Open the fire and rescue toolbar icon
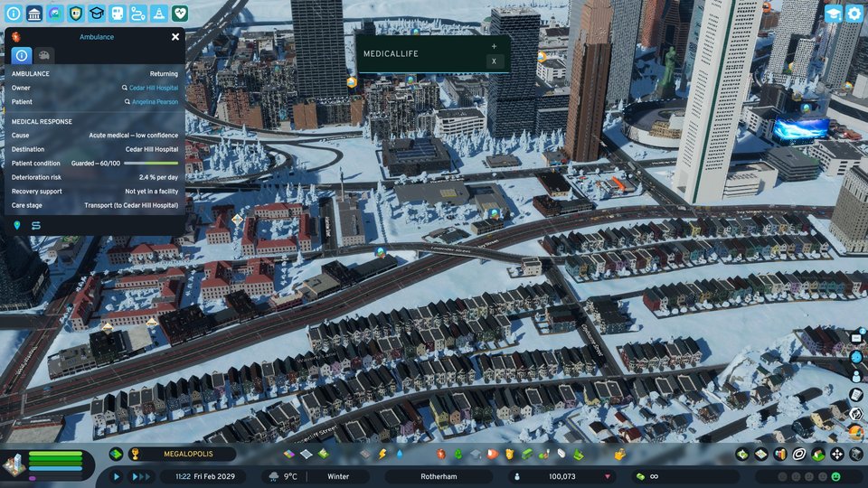This screenshot has width=868, height=488. tap(492, 455)
